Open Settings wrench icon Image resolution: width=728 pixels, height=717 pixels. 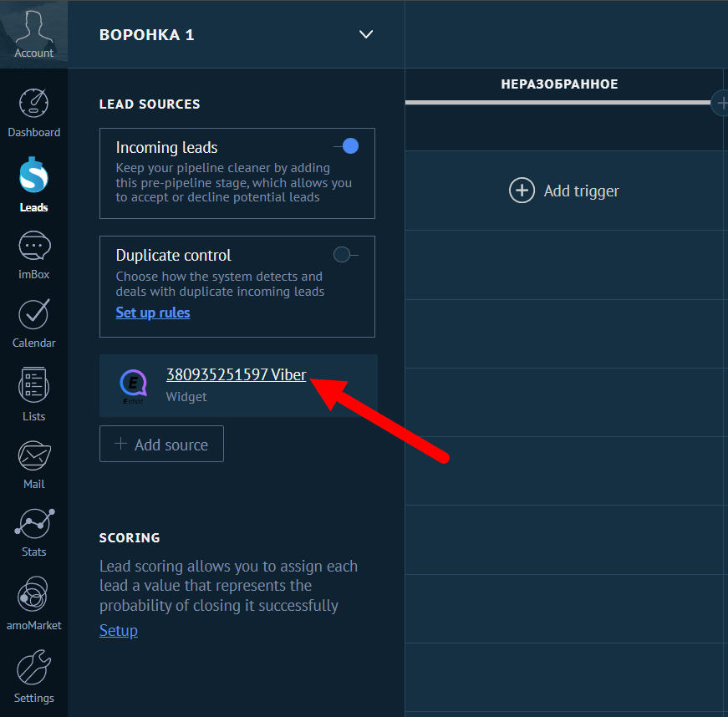(x=33, y=668)
